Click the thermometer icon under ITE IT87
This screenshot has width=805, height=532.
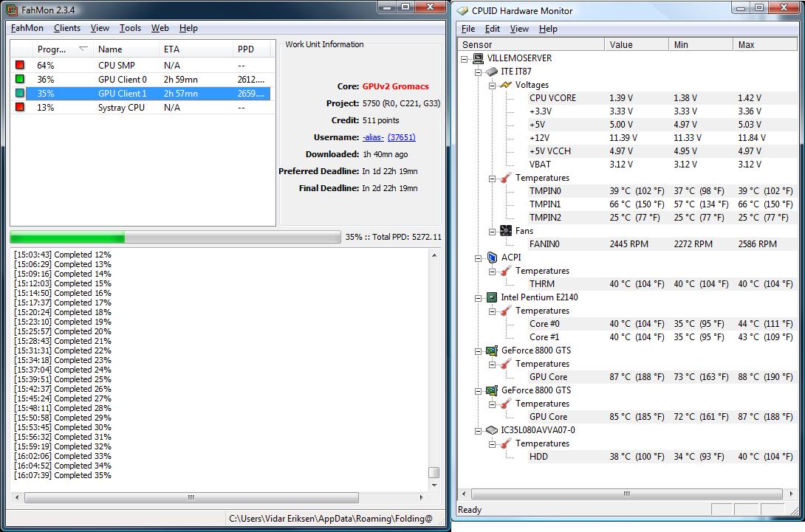(506, 178)
